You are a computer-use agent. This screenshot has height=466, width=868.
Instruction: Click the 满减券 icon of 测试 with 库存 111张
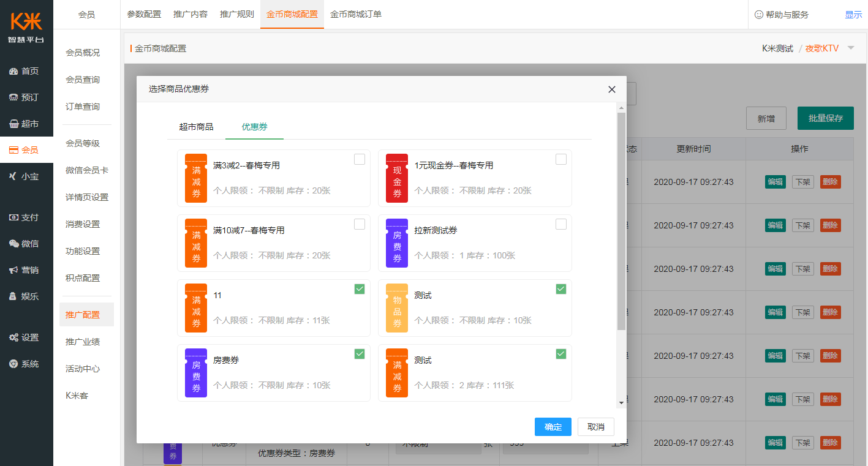[x=397, y=373]
